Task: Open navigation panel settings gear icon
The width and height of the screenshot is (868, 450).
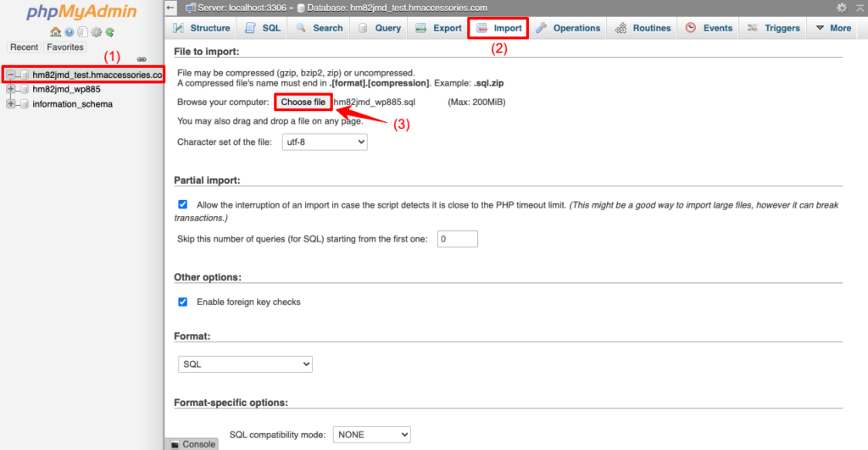Action: 96,32
